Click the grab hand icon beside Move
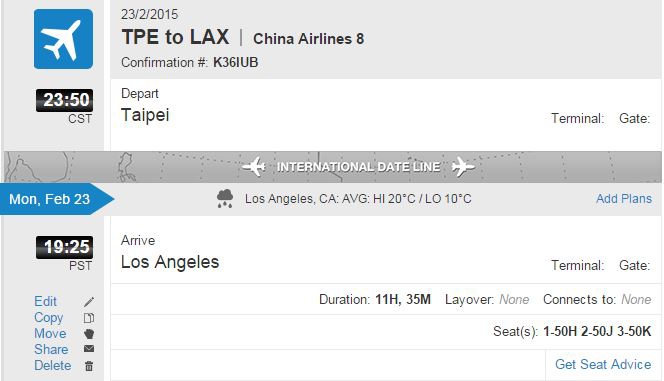664x381 pixels. 89,334
